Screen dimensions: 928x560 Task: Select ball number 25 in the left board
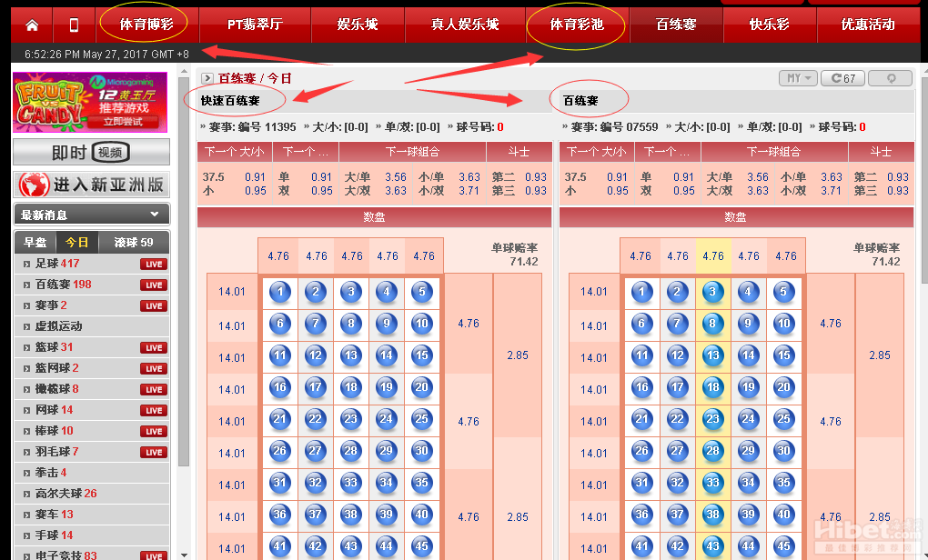(x=421, y=419)
